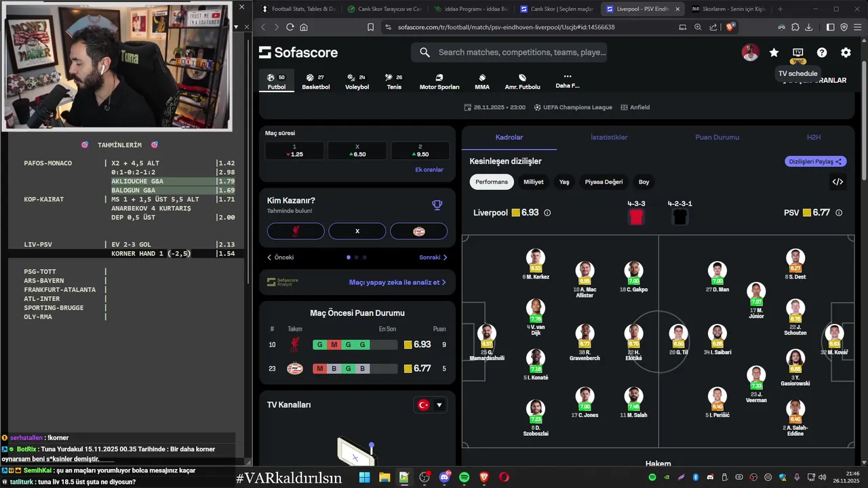868x488 pixels.
Task: Select the Tenis sport tab
Action: 394,81
